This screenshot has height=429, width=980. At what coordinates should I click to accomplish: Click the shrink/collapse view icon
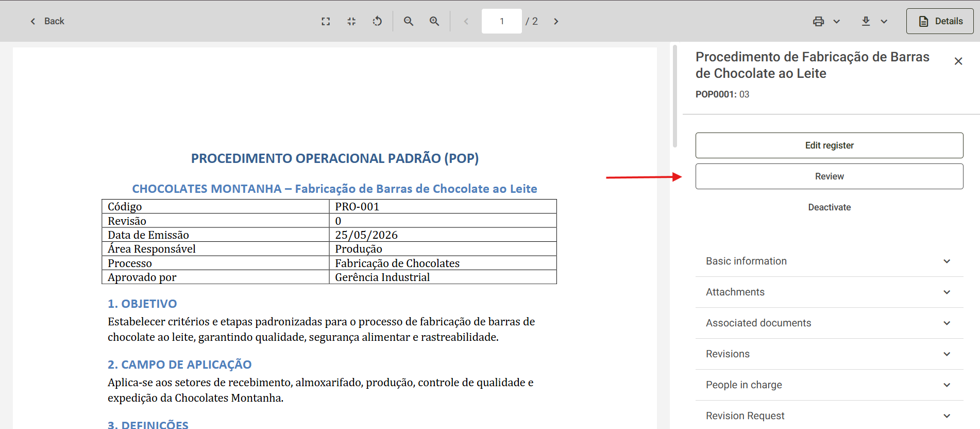(351, 21)
